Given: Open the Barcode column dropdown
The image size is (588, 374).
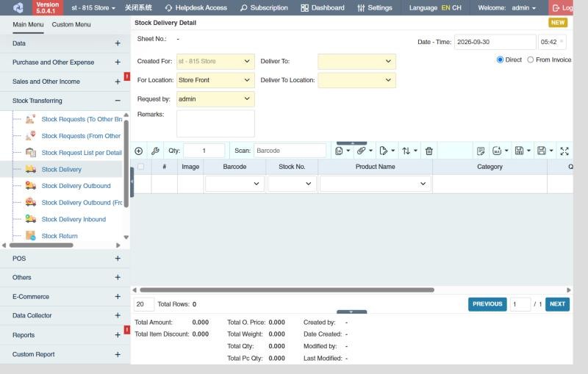Looking at the screenshot, I should [x=234, y=184].
